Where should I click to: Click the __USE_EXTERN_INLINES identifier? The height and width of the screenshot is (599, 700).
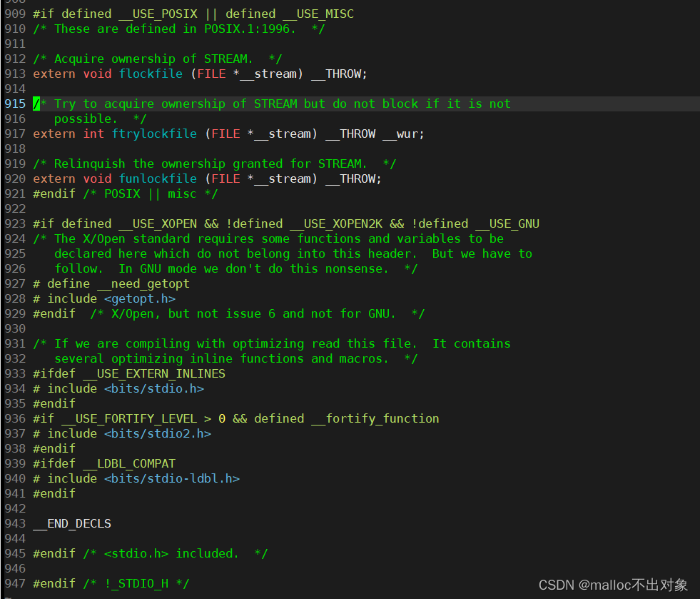click(154, 373)
